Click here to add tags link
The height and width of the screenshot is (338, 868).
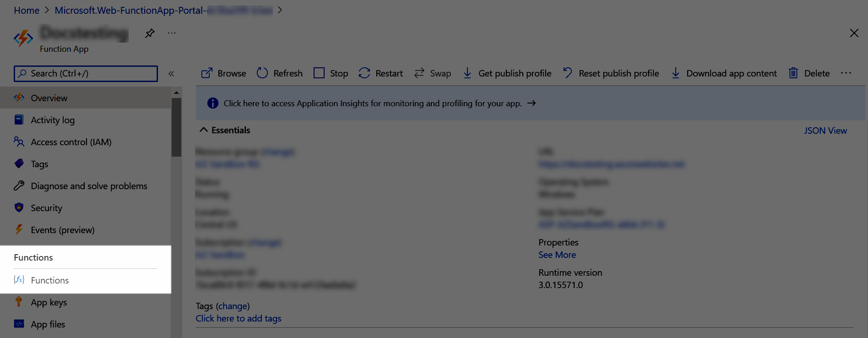point(239,318)
